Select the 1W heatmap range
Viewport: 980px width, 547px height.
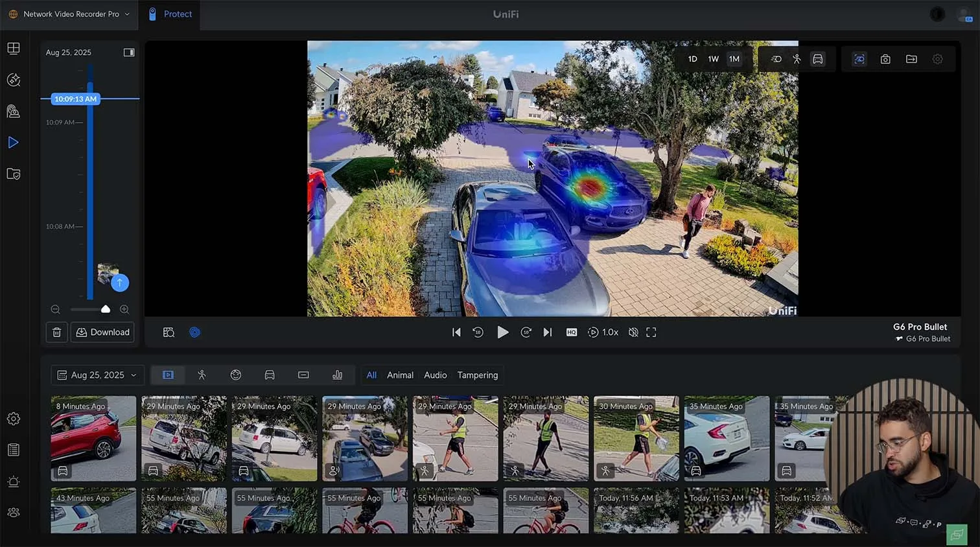(x=713, y=59)
